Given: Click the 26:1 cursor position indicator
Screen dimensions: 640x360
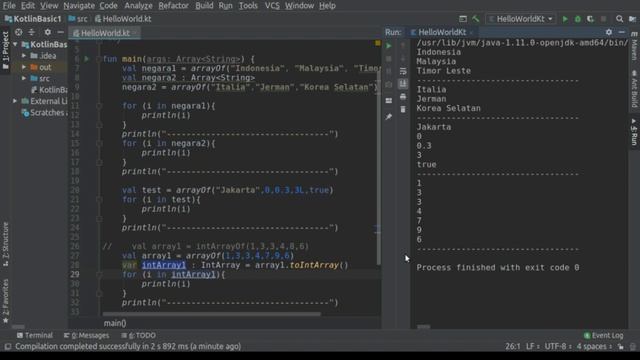Looking at the screenshot, I should pos(513,347).
